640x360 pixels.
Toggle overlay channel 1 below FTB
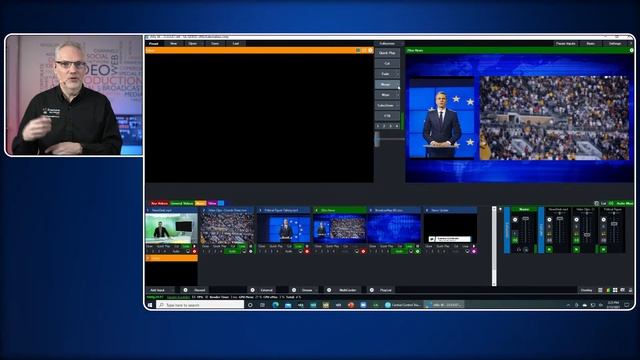tap(378, 126)
